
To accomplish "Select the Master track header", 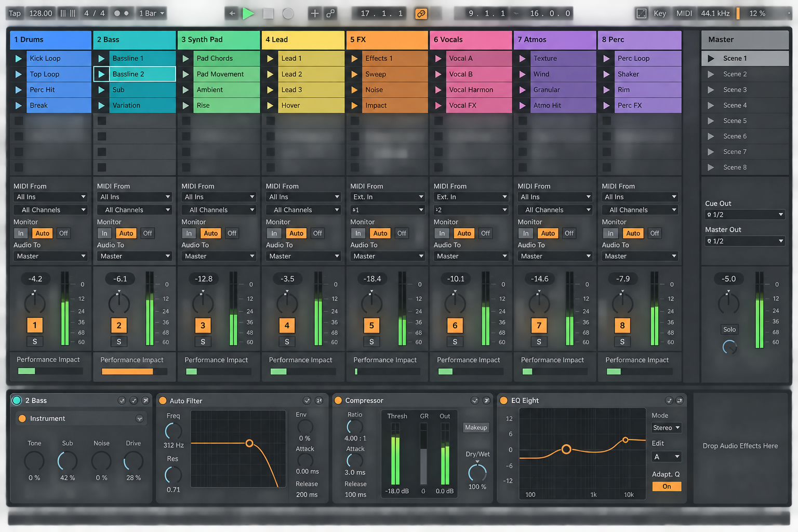I will point(745,40).
